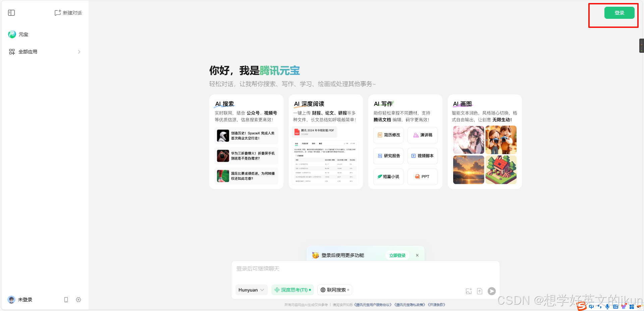The height and width of the screenshot is (311, 644).
Task: Click the green 登录 button
Action: (619, 13)
